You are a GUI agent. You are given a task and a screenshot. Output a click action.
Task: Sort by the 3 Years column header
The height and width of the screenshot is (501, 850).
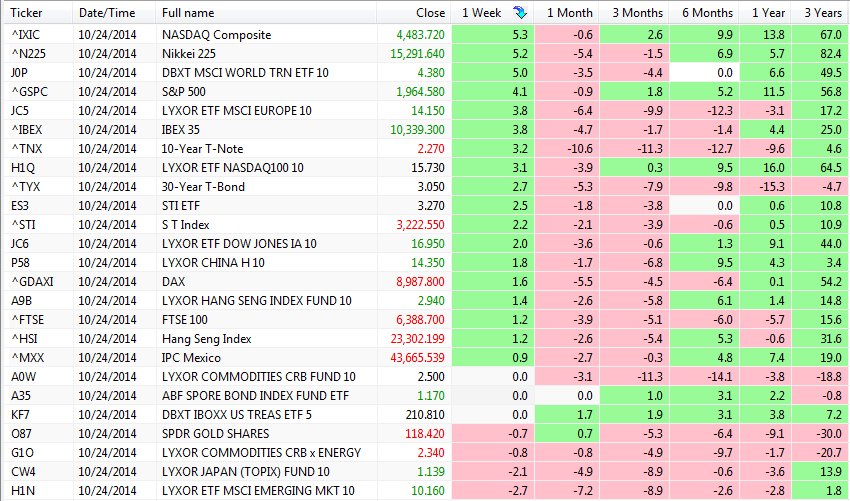click(820, 13)
